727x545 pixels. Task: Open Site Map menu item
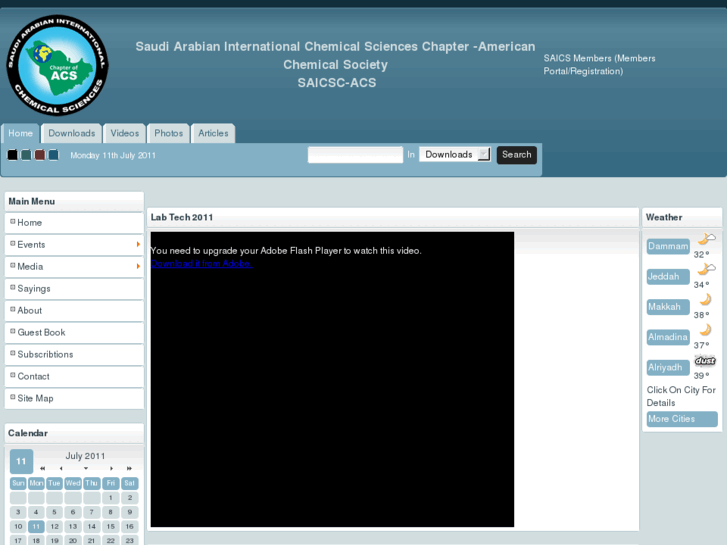(74, 398)
